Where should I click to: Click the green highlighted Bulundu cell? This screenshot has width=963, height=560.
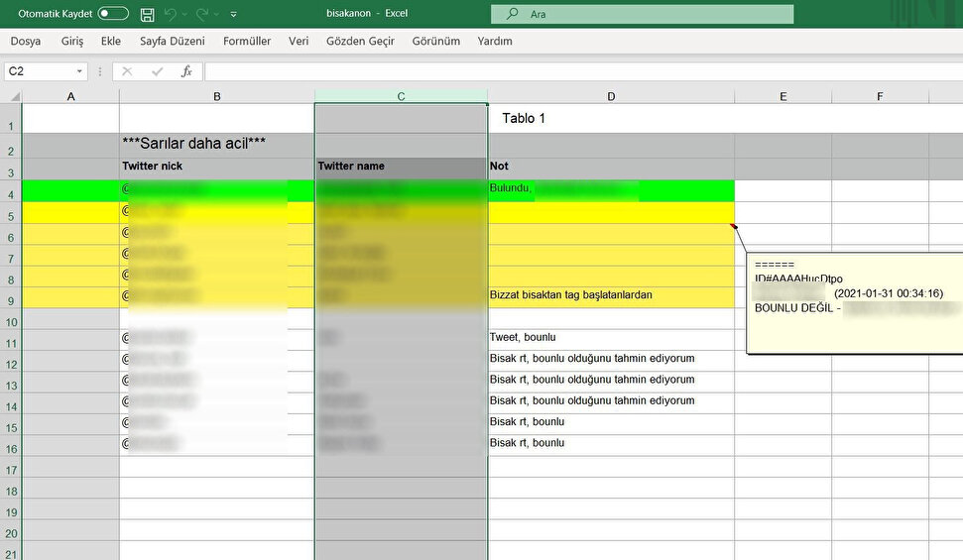610,188
